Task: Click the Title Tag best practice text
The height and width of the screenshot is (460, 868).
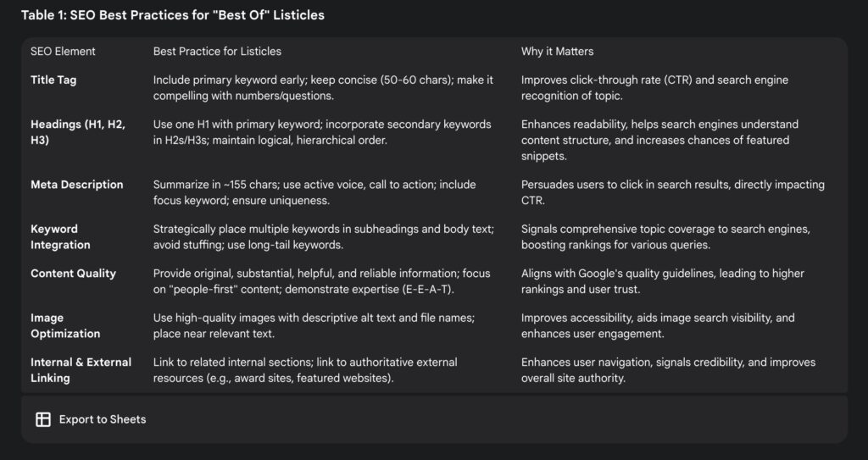Action: coord(323,88)
